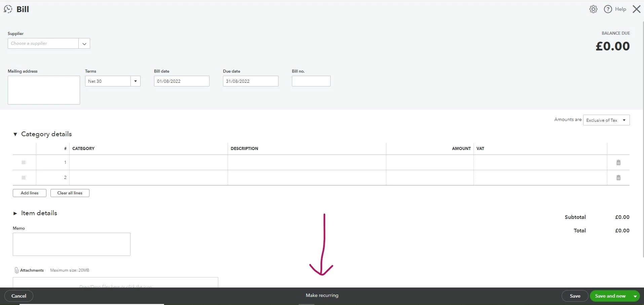Screen dimensions: 644x305
Task: Click the Attachments paperclip icon
Action: [x=16, y=270]
